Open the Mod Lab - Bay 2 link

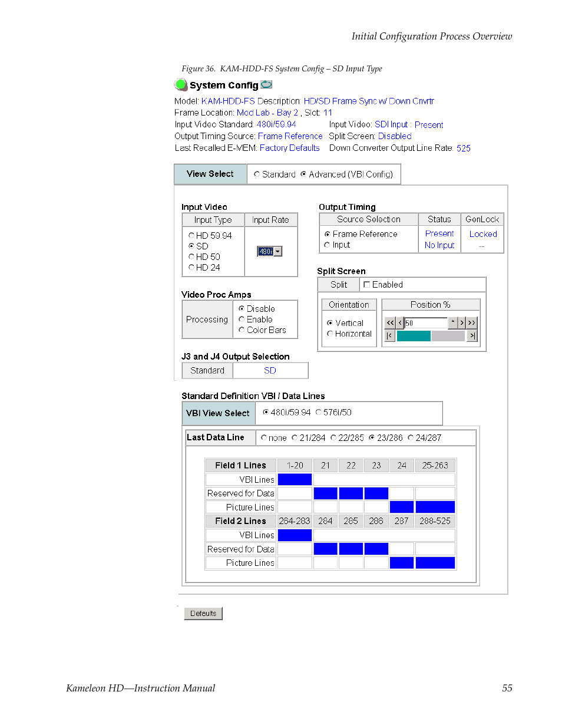click(267, 113)
